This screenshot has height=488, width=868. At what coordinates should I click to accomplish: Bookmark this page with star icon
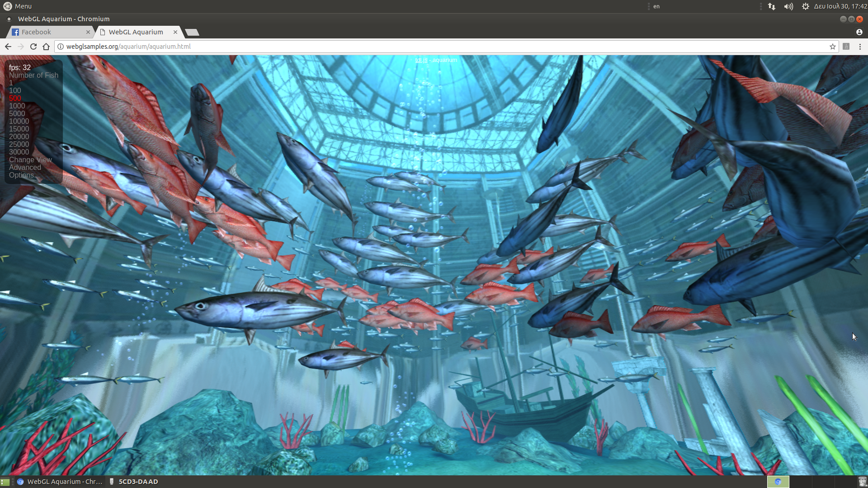[832, 47]
